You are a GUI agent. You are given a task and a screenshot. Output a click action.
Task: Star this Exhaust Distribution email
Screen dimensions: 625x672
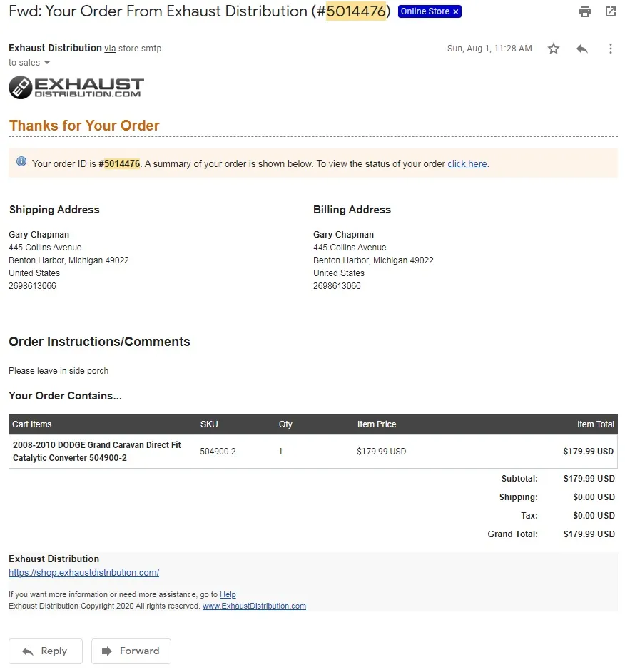coord(554,49)
